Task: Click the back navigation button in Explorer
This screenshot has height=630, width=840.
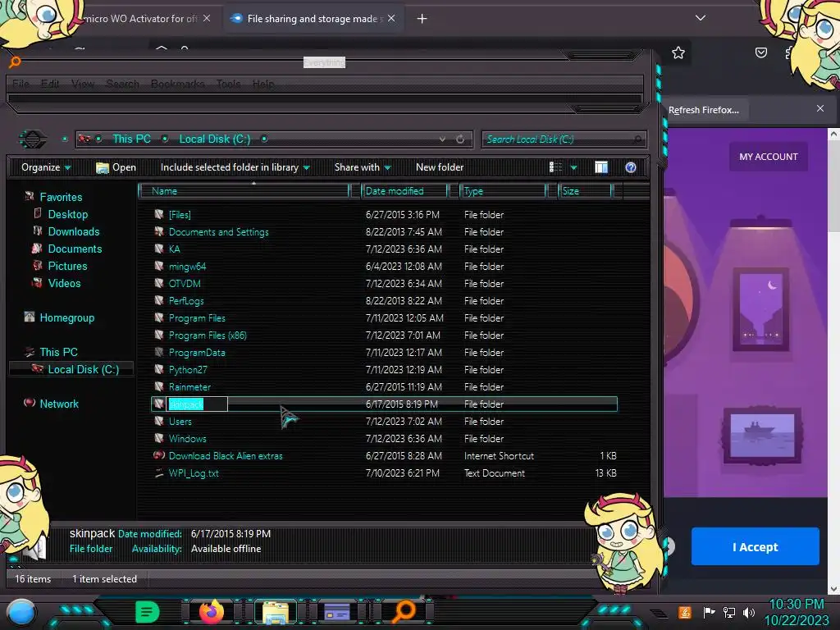Action: pyautogui.click(x=33, y=139)
